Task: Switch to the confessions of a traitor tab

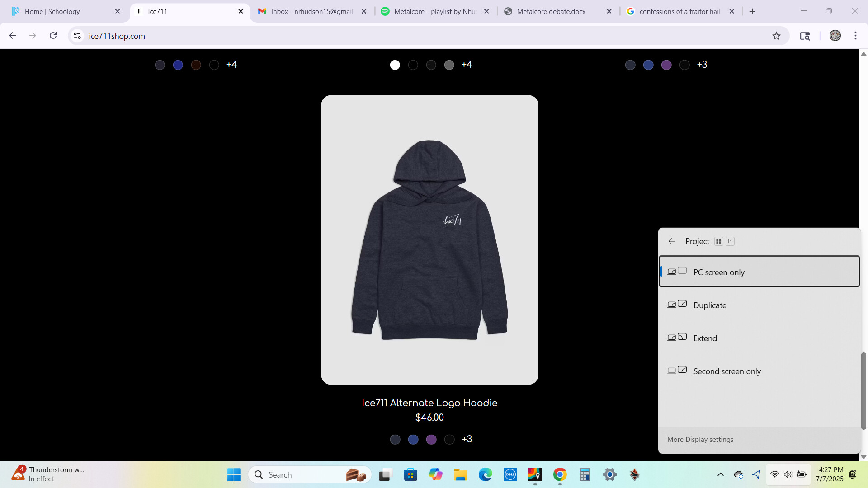Action: [x=679, y=11]
